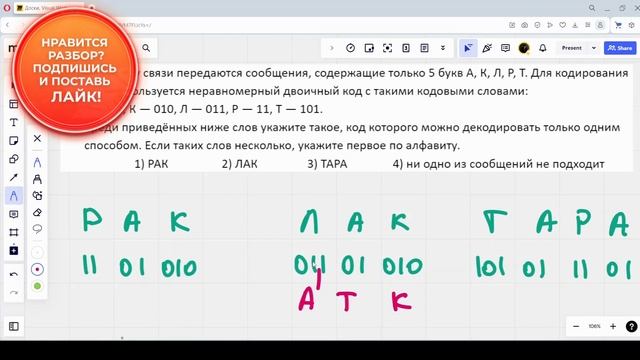Open the help question mark button

tap(631, 326)
